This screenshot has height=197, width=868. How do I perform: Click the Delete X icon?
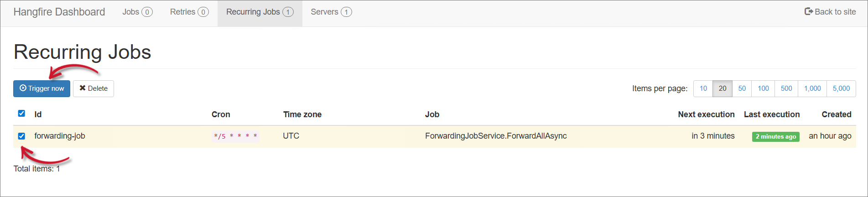click(83, 88)
